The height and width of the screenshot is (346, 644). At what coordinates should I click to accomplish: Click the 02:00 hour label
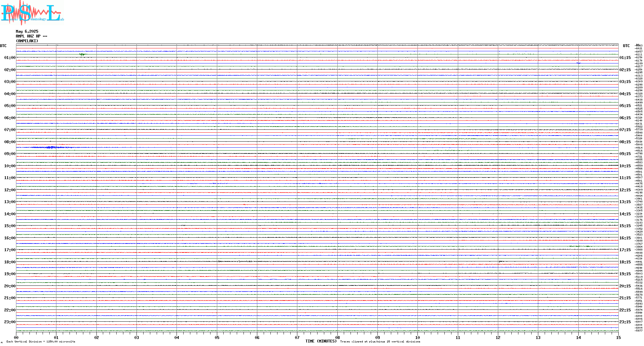(10, 70)
